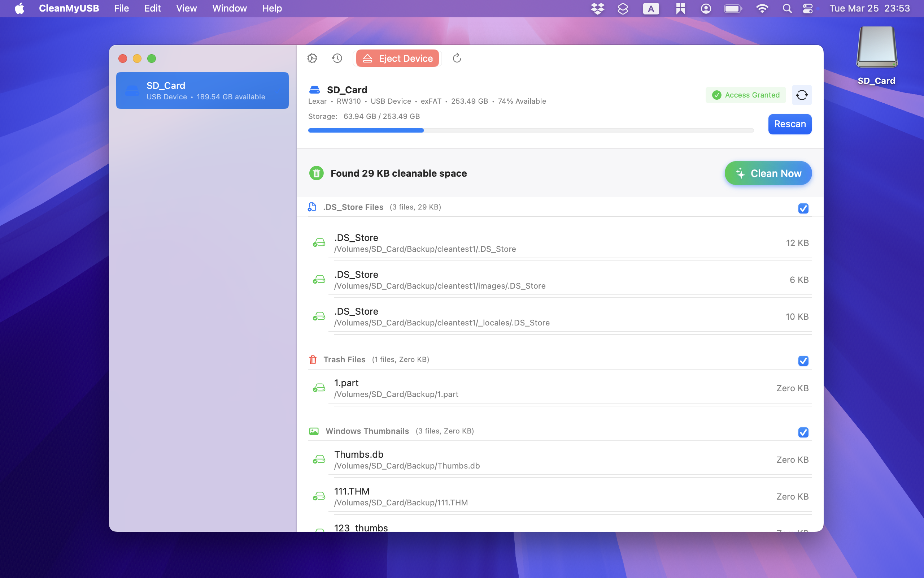Uncheck the Windows Thumbnails checkbox
This screenshot has height=578, width=924.
tap(803, 432)
